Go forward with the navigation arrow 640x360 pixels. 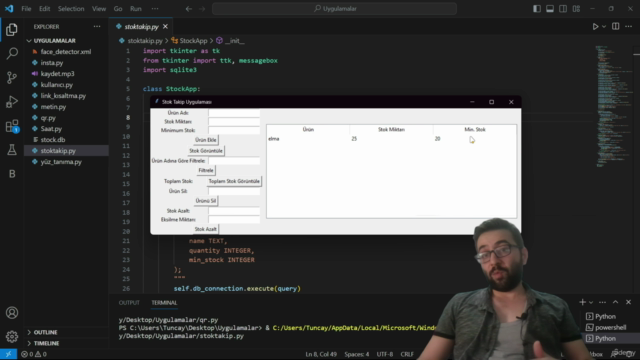tap(202, 9)
